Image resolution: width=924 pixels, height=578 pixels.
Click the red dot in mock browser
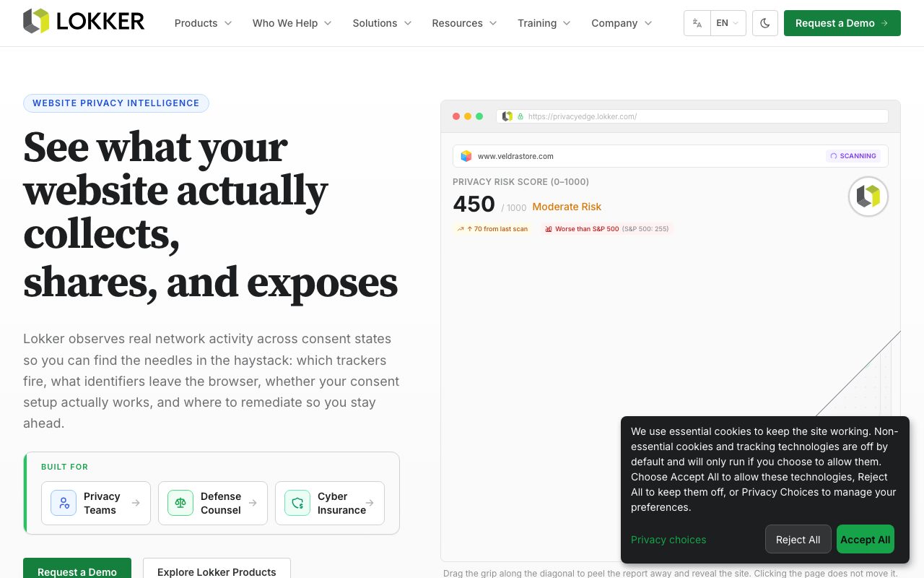coord(456,116)
